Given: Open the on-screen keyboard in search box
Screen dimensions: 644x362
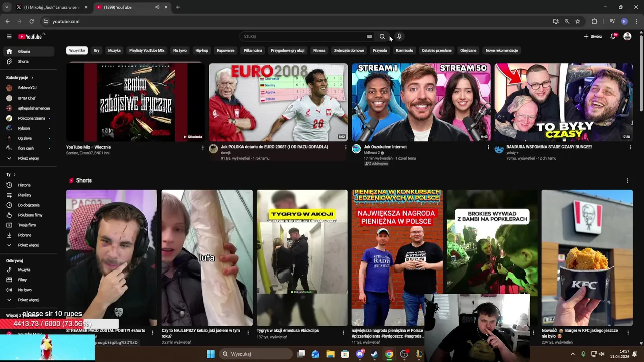Looking at the screenshot, I should click(369, 36).
